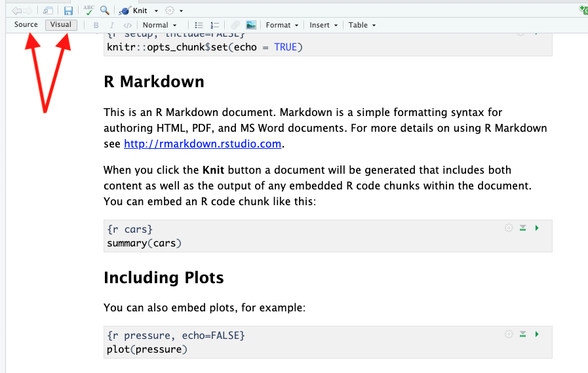This screenshot has height=373, width=588.
Task: Toggle bulleted list
Action: (199, 25)
